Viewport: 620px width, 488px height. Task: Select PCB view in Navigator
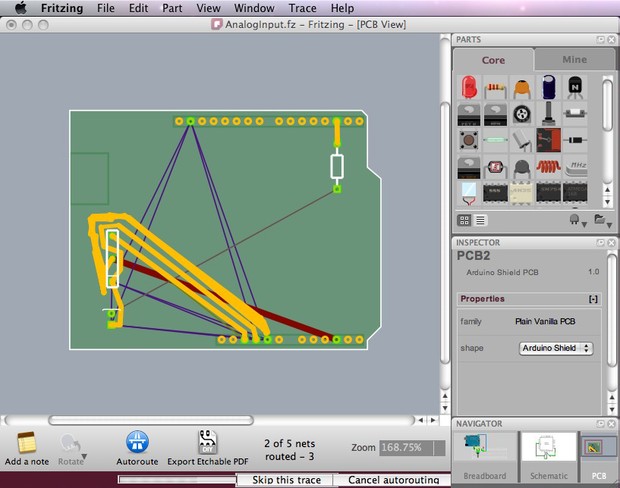click(599, 455)
